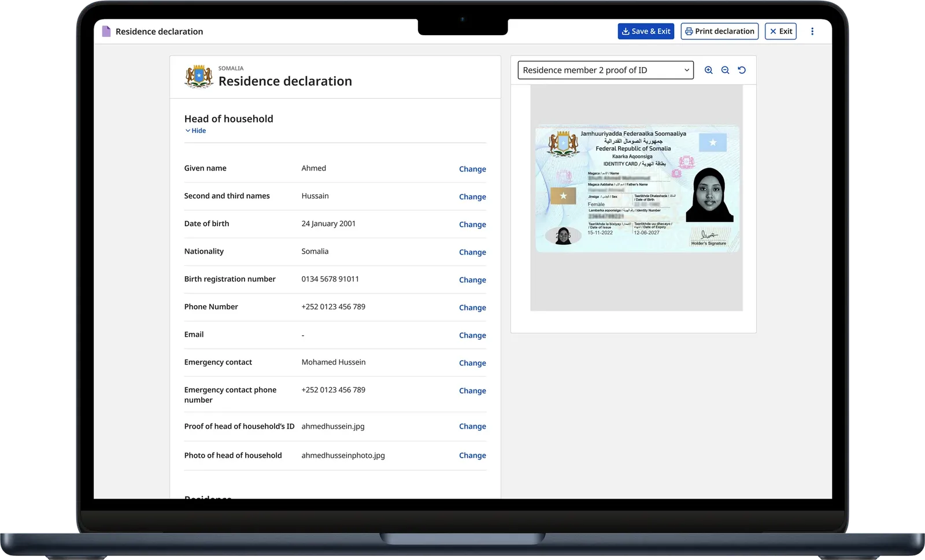Change Proof of head of household's ID
The width and height of the screenshot is (925, 560).
472,426
